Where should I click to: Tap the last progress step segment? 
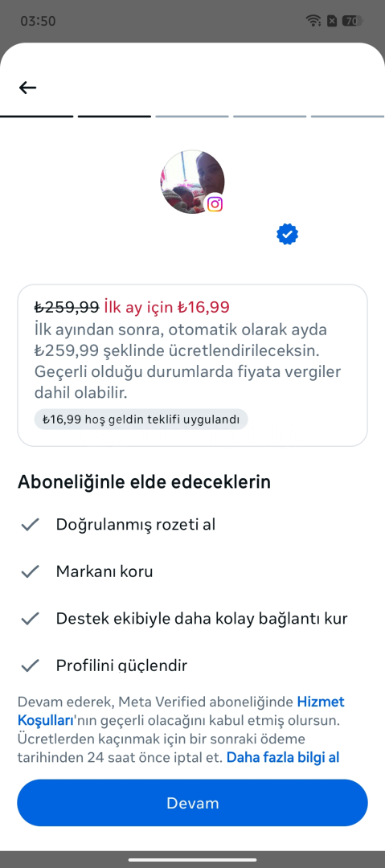348,117
